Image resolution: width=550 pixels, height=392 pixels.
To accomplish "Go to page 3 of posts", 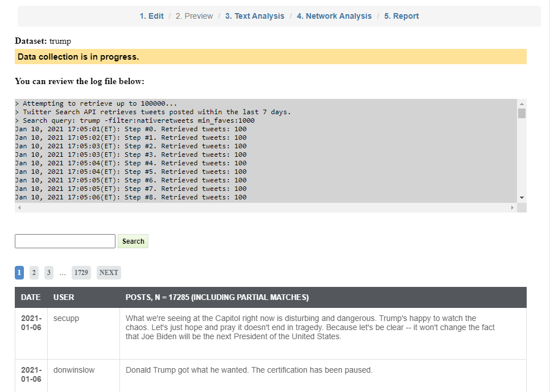I will [x=49, y=273].
